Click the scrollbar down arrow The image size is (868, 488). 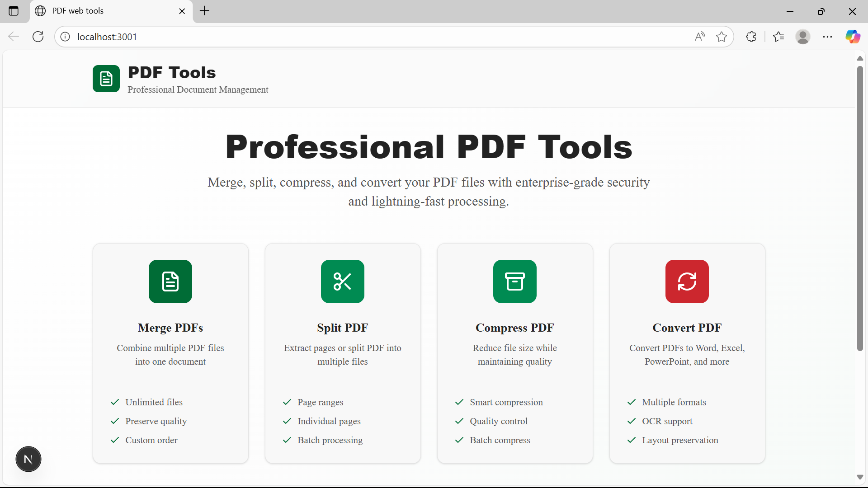click(x=860, y=477)
